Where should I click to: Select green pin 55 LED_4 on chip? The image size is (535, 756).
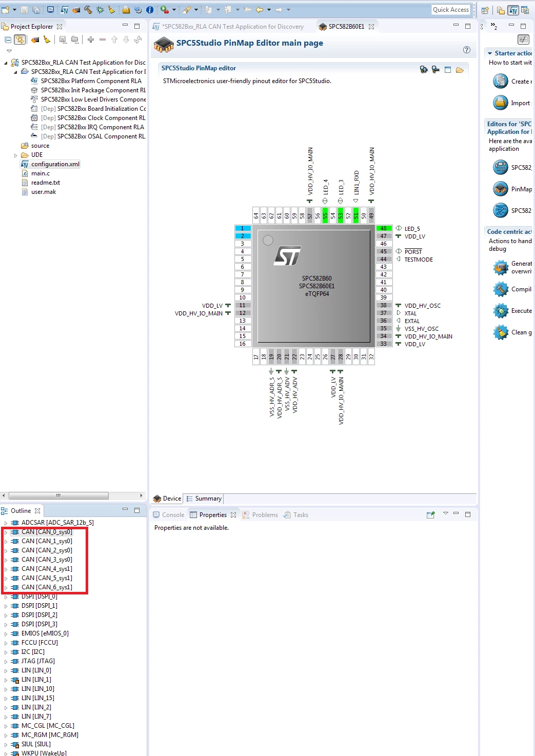click(325, 215)
